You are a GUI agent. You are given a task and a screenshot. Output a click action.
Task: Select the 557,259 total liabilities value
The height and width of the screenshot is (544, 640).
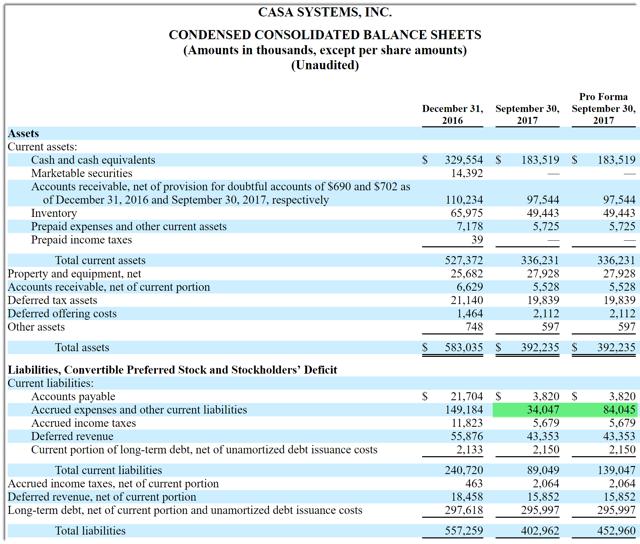click(x=464, y=531)
